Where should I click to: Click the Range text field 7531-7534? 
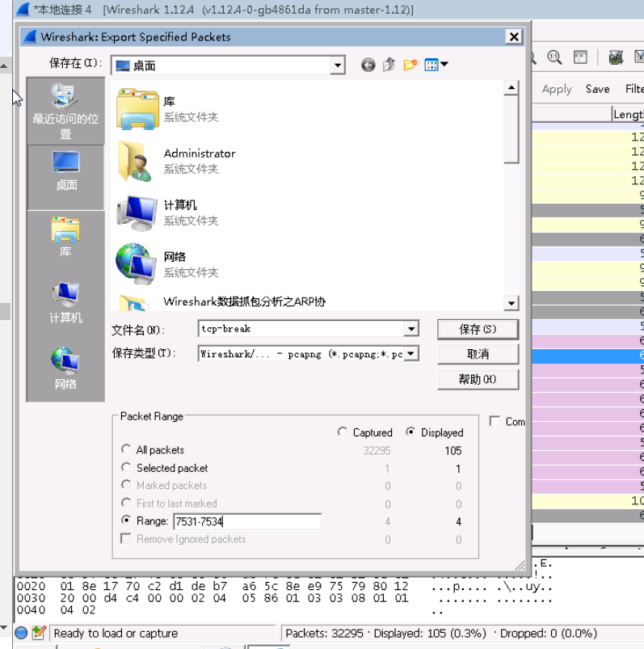click(247, 521)
